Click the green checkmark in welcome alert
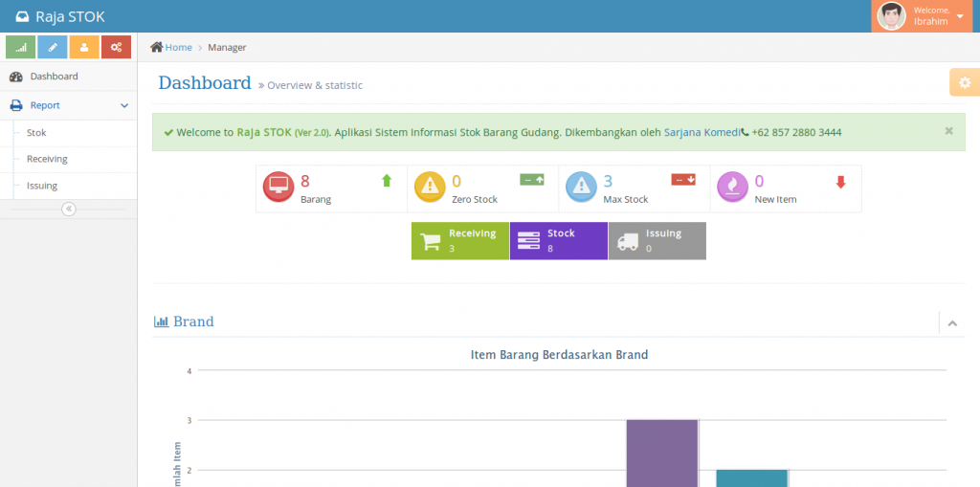 [168, 133]
